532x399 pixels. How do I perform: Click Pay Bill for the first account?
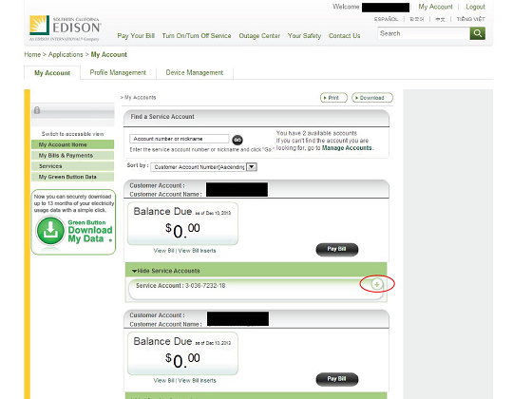pos(336,249)
